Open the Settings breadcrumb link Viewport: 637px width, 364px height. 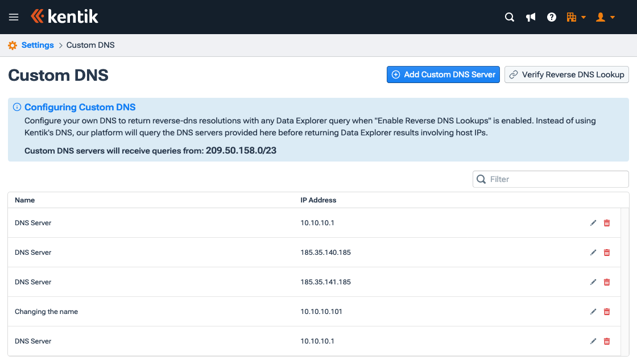click(36, 45)
